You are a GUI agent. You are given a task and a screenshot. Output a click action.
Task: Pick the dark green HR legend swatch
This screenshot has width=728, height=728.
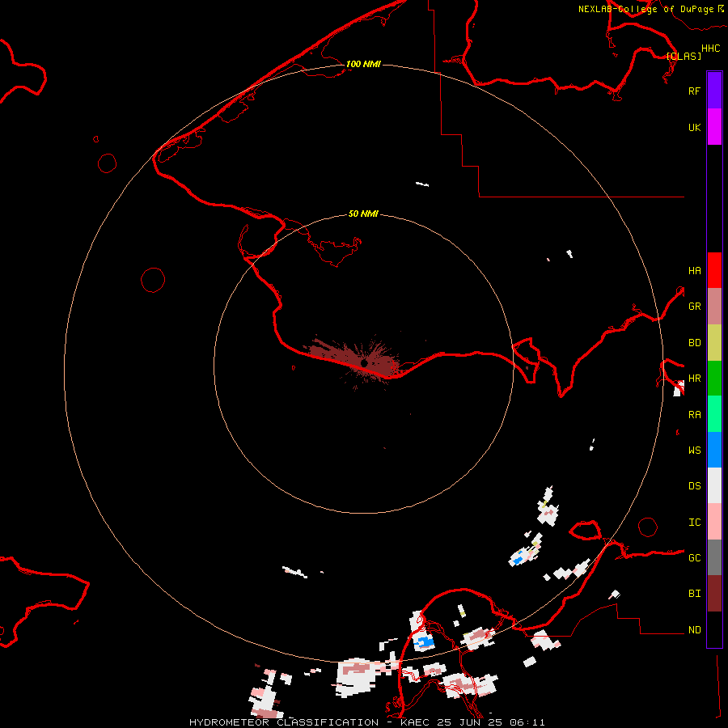coord(714,379)
